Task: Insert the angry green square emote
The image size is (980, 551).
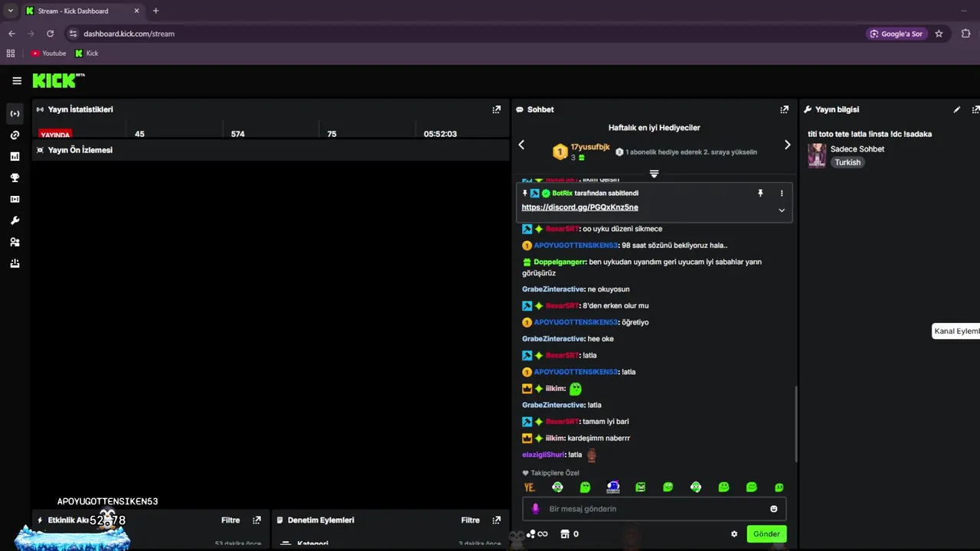Action: coord(640,487)
